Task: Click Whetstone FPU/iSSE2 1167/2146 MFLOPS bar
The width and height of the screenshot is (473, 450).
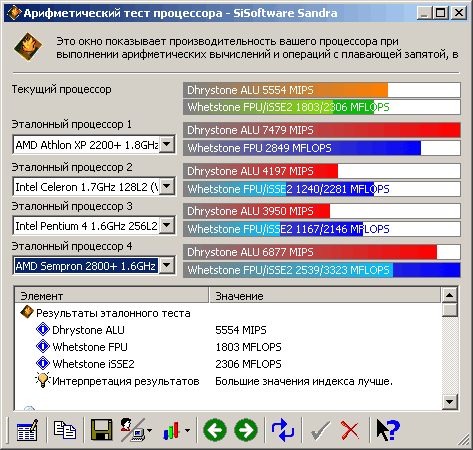Action: coord(322,229)
